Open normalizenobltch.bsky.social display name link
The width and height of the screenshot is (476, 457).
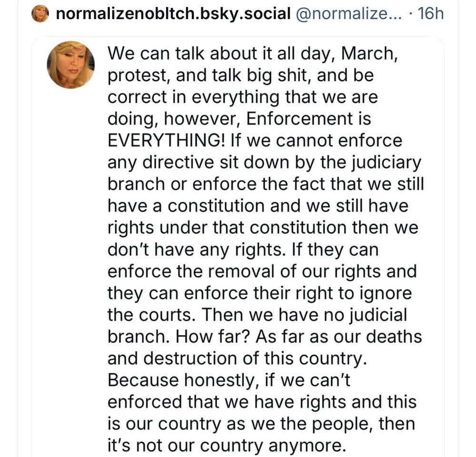tap(173, 14)
